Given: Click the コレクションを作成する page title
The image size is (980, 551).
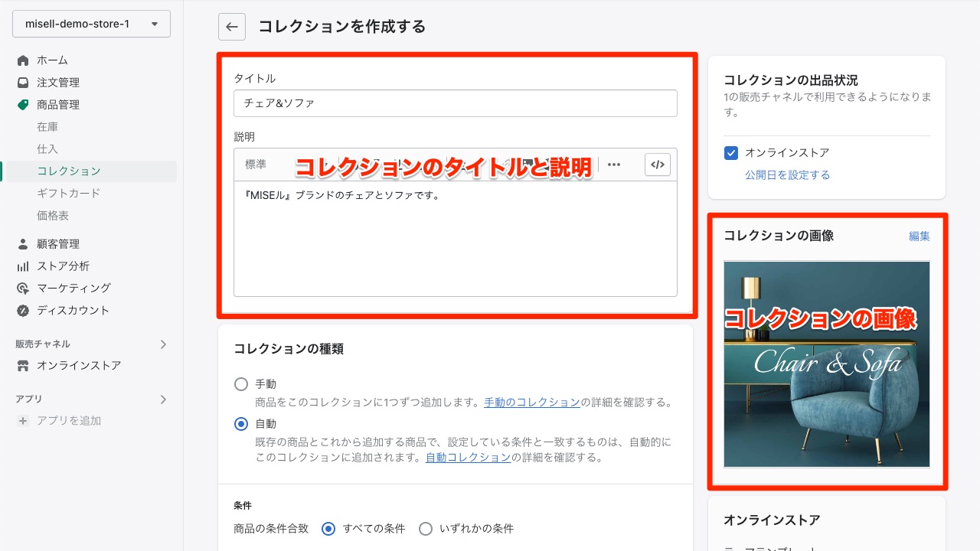Looking at the screenshot, I should 342,27.
